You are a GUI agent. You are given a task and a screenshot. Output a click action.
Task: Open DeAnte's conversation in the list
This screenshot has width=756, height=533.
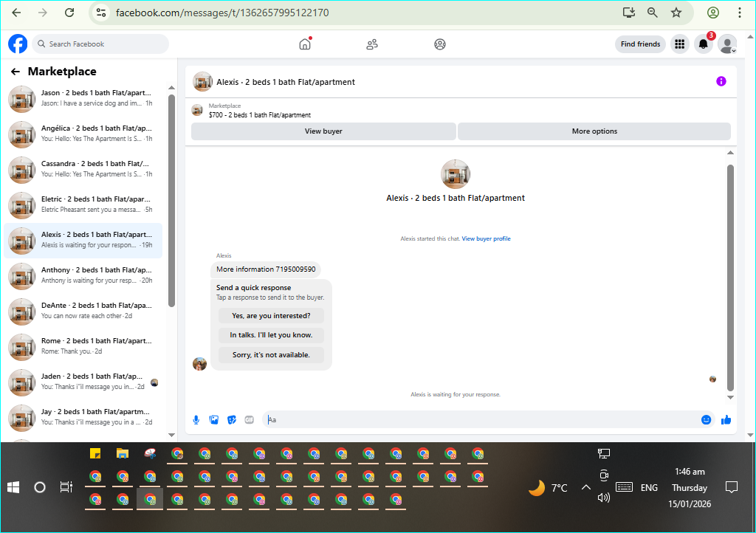click(83, 312)
